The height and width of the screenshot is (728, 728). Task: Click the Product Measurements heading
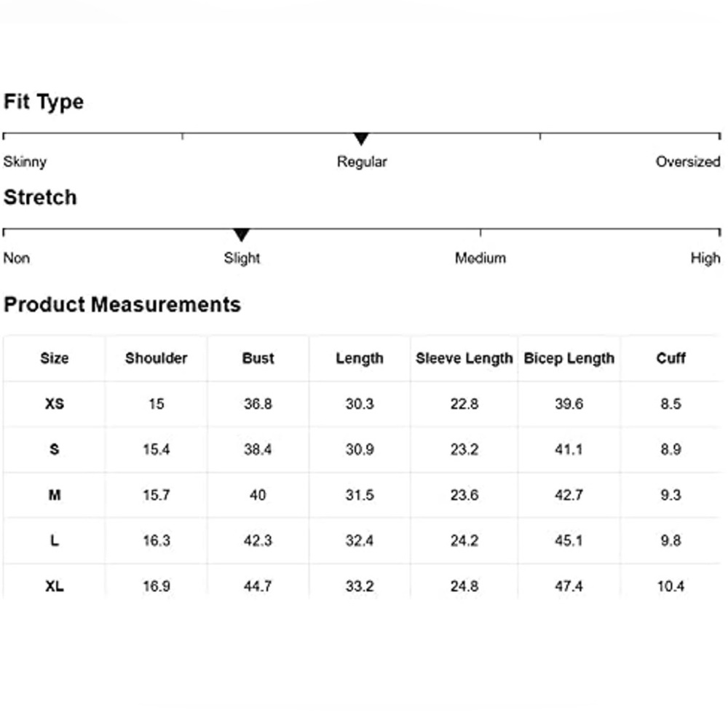tap(122, 304)
